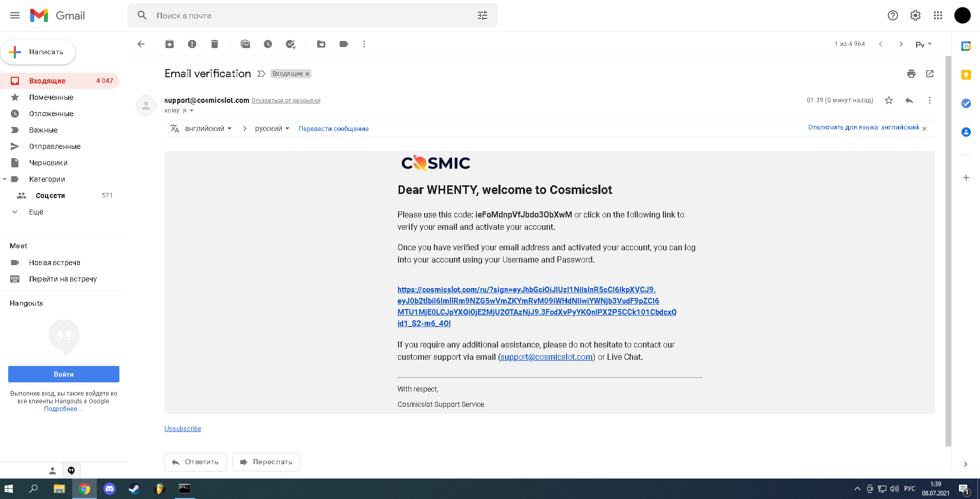Print the email using printer icon
The width and height of the screenshot is (980, 499).
911,74
